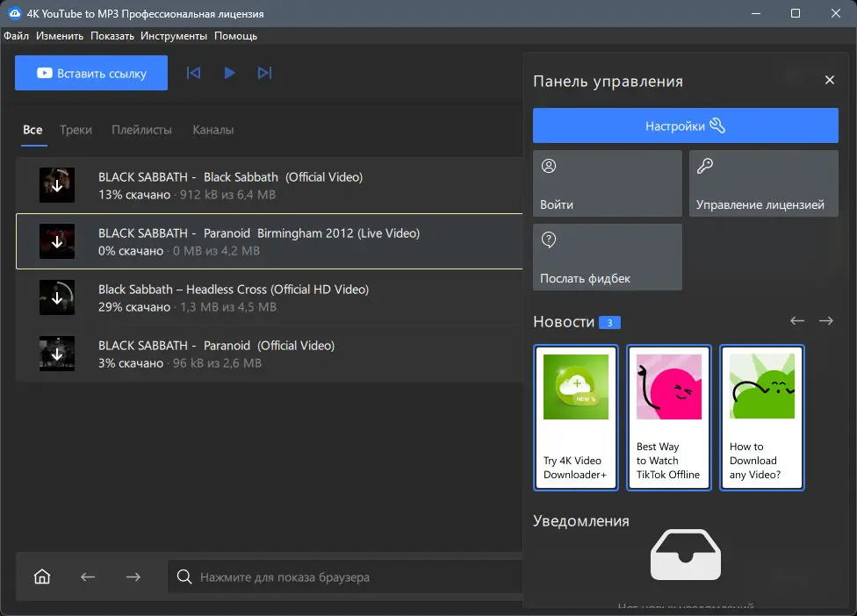Show previous news with left arrow
The width and height of the screenshot is (857, 616).
pyautogui.click(x=797, y=321)
